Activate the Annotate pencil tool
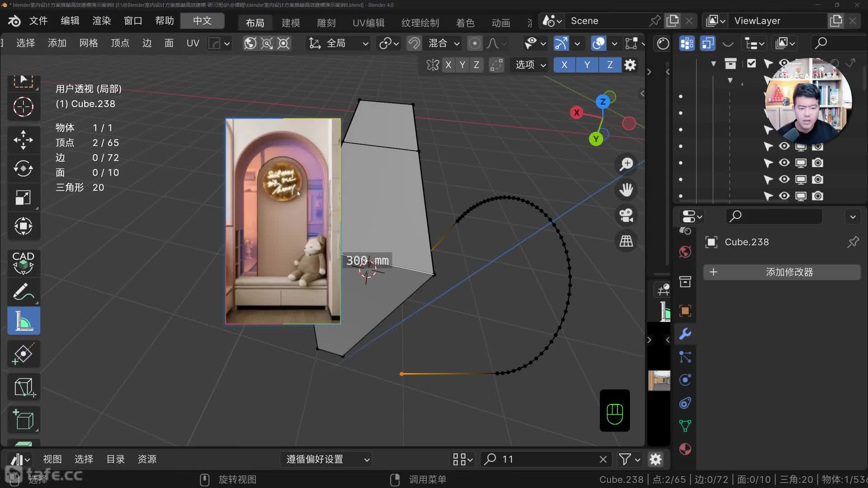The width and height of the screenshot is (868, 488). [x=23, y=292]
